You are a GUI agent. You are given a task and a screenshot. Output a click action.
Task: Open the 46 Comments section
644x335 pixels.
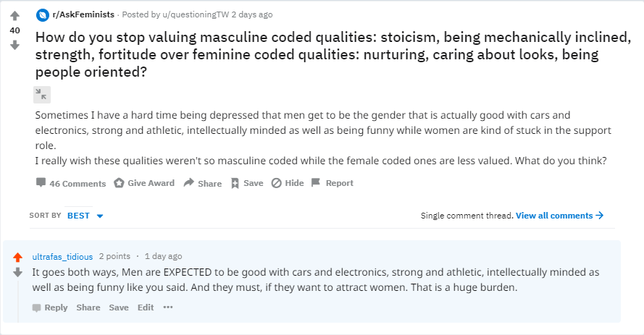[71, 183]
